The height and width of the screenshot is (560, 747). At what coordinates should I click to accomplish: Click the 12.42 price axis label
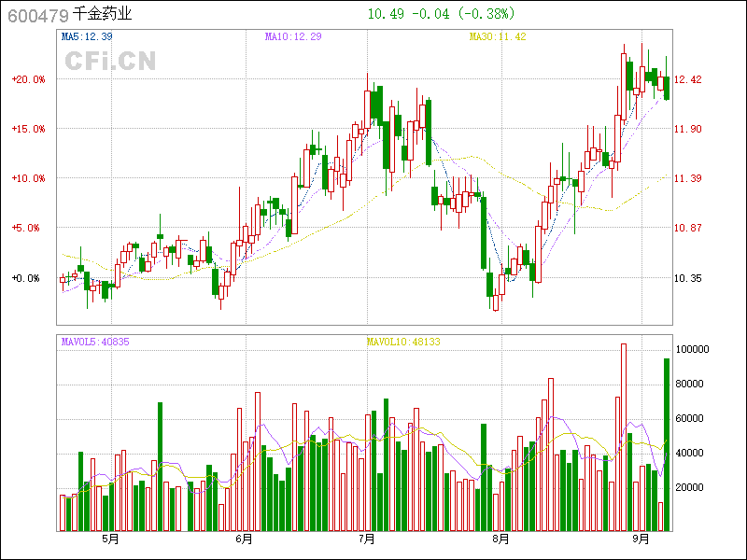(688, 80)
